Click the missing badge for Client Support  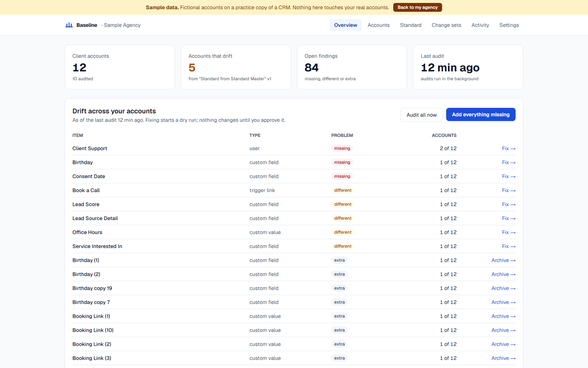(x=342, y=148)
